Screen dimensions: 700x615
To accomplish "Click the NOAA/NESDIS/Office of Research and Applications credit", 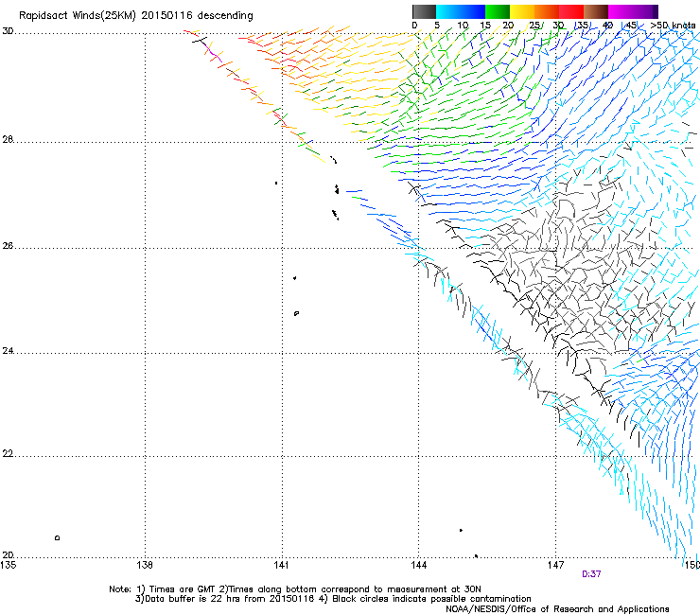I will pos(557,609).
